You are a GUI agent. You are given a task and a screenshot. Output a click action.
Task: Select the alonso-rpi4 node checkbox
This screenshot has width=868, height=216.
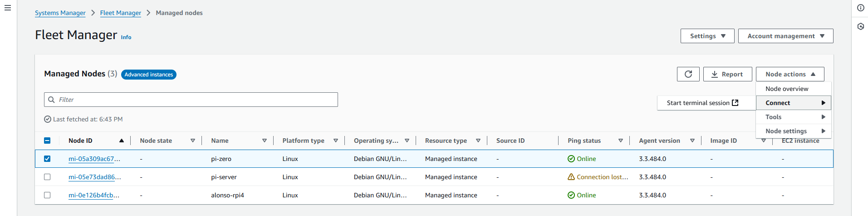47,195
